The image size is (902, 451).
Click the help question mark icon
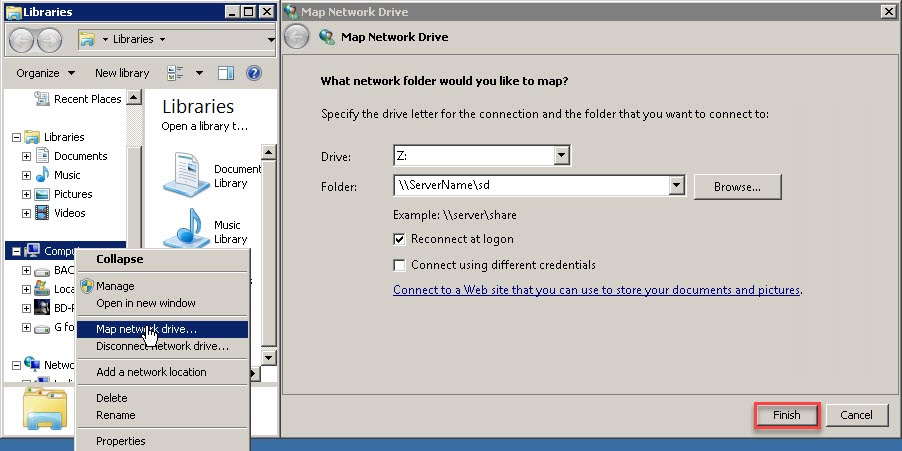tap(253, 73)
